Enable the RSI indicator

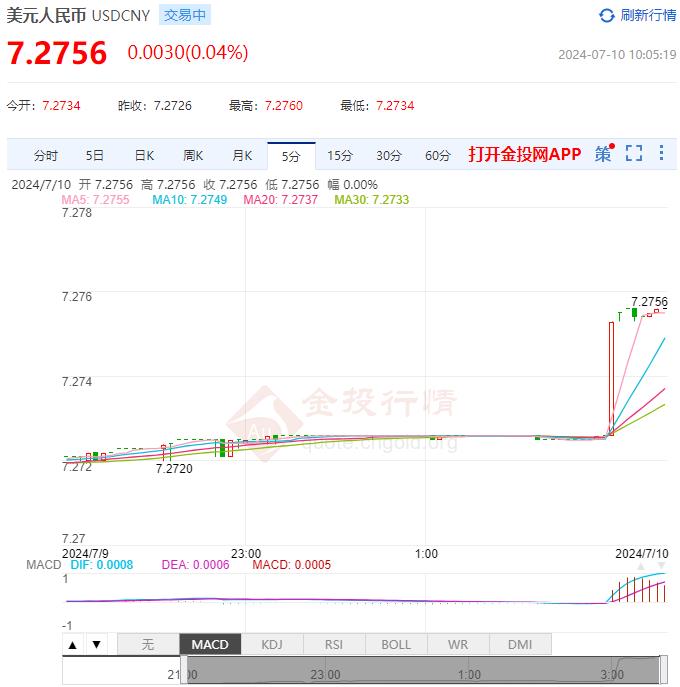point(334,645)
